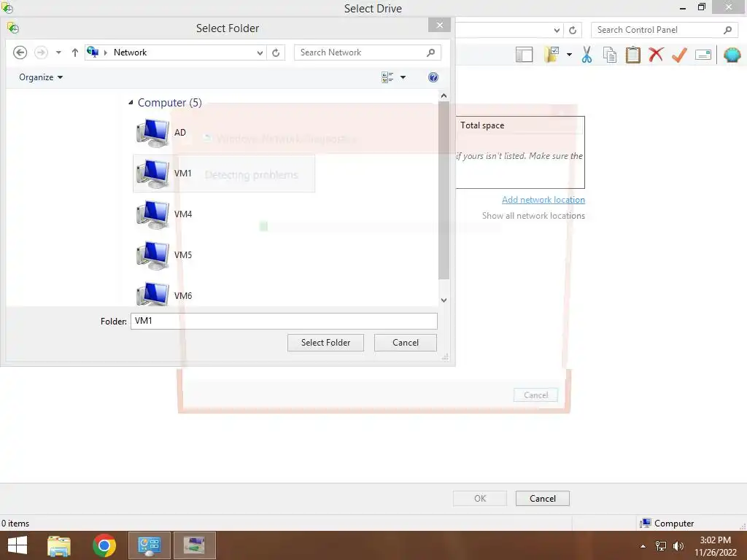Refresh the Select Drive window
Screen dimensions: 747x560
573,30
